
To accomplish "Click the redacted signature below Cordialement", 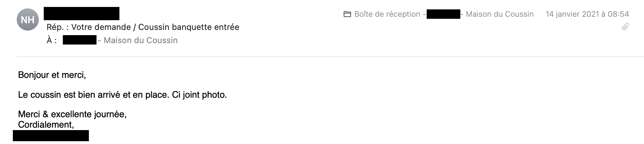I will [x=51, y=136].
